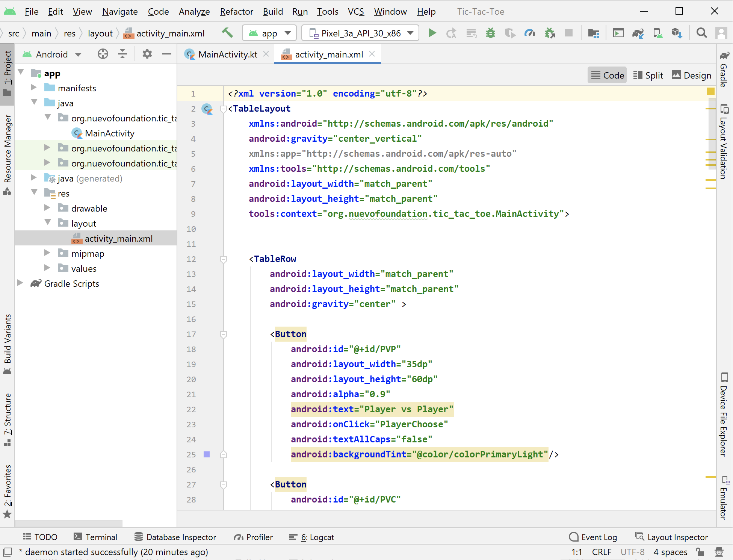
Task: Open the Pixel_3a_API_30_x86 device dropdown
Action: (360, 33)
